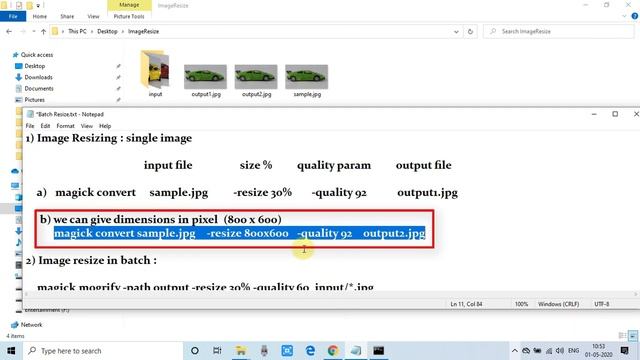Click 'UTF-8' encoding in status bar

[602, 304]
